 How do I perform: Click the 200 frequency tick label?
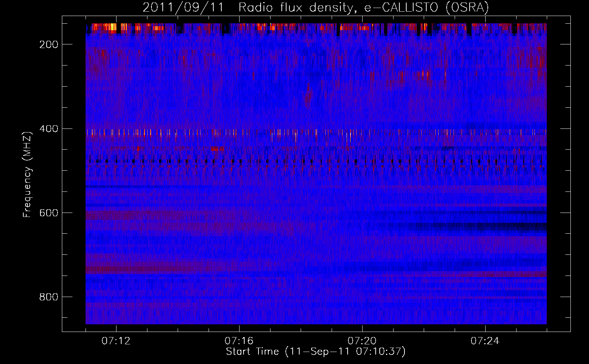(49, 44)
